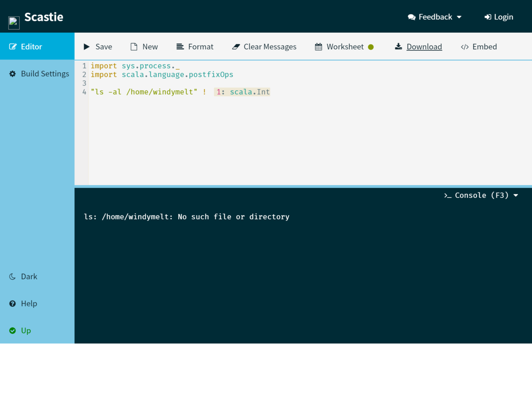Switch to Dark theme
Image resolution: width=532 pixels, height=405 pixels.
point(23,276)
